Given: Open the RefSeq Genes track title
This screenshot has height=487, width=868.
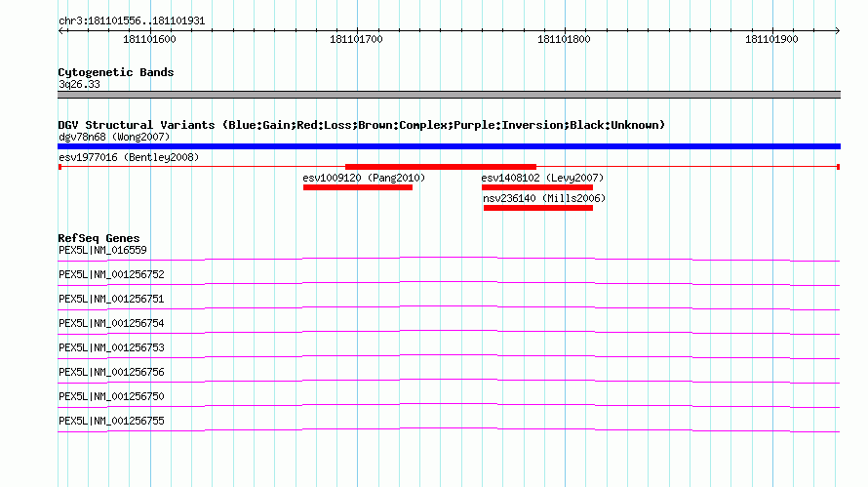Looking at the screenshot, I should click(99, 238).
